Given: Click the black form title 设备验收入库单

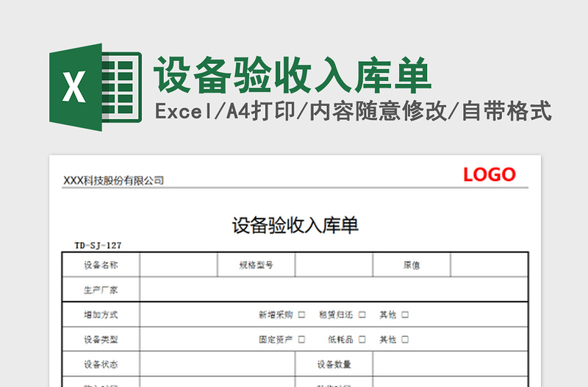Looking at the screenshot, I should pyautogui.click(x=295, y=226).
